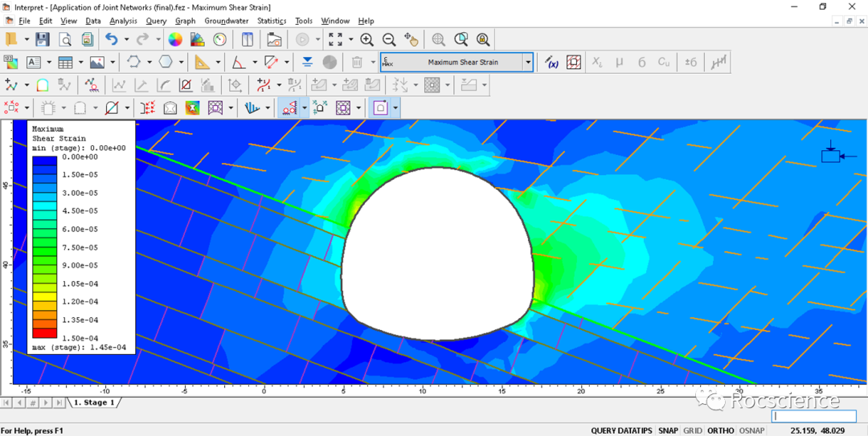Screen dimensions: 868x436
Task: Open the color wheel contour options
Action: coord(175,39)
